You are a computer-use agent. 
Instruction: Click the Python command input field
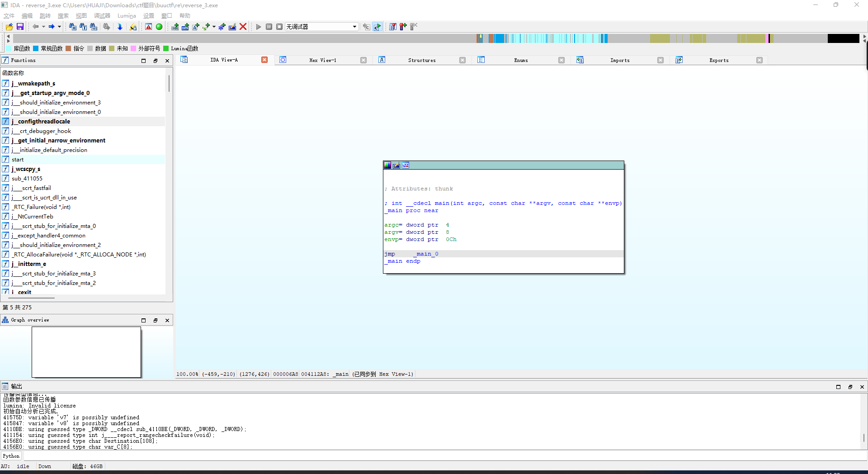[445, 456]
